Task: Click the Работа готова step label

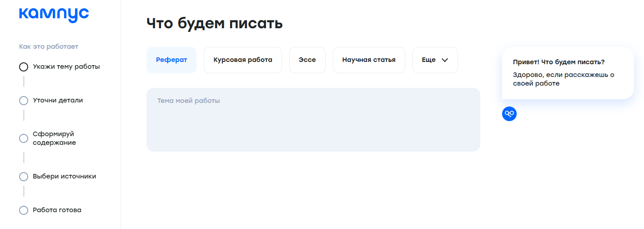Action: pos(57,210)
